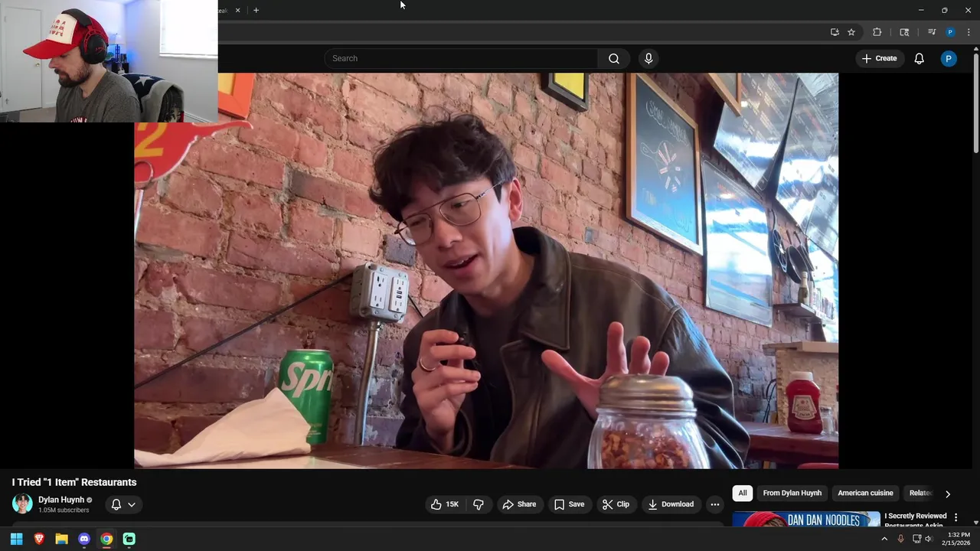Image resolution: width=980 pixels, height=551 pixels.
Task: Open Chrome's Google Lens search icon
Action: click(x=904, y=32)
